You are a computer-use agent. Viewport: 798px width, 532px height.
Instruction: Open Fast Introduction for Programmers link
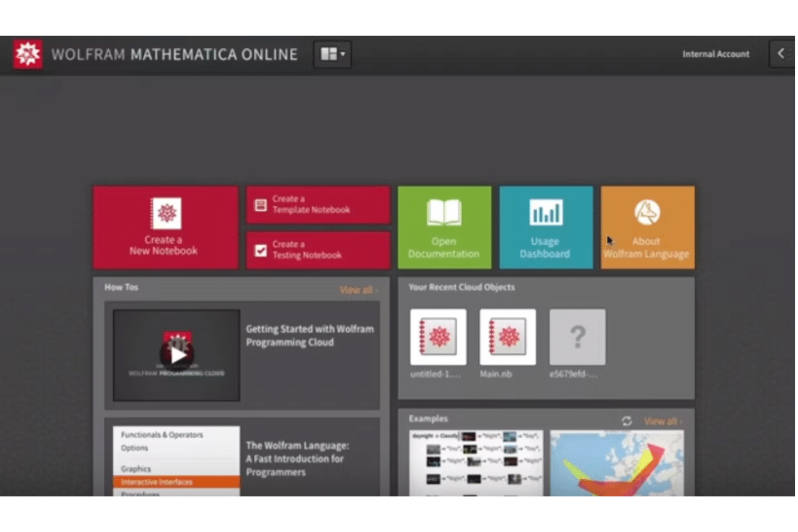pos(298,459)
